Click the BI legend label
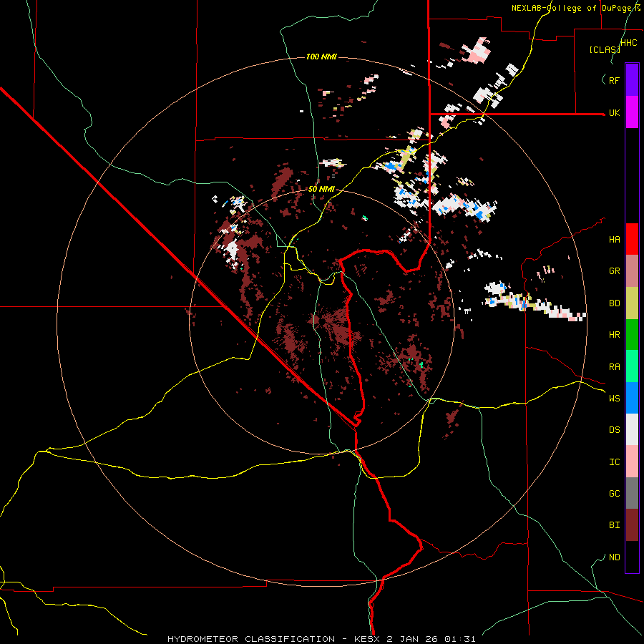Screen dimensions: 644x644 click(614, 525)
